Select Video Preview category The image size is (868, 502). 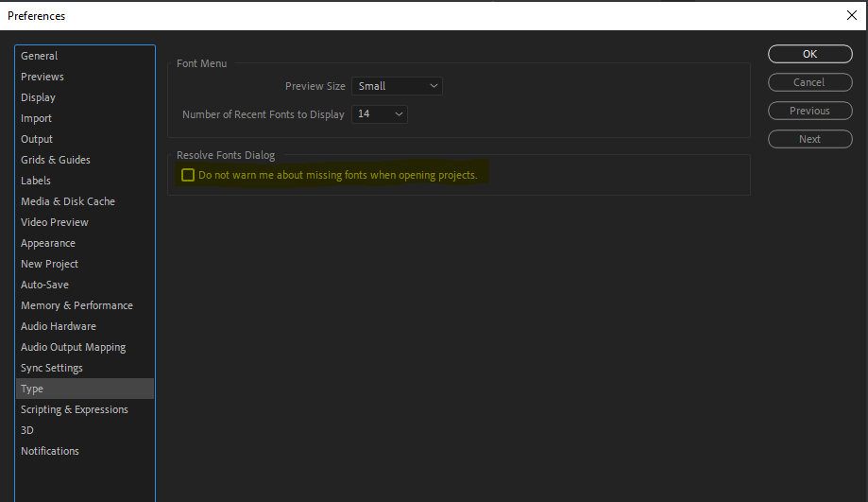pos(85,222)
